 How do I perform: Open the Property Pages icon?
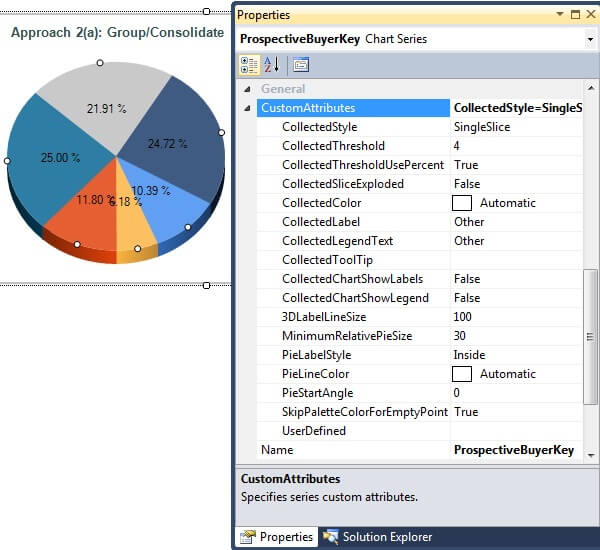[301, 65]
